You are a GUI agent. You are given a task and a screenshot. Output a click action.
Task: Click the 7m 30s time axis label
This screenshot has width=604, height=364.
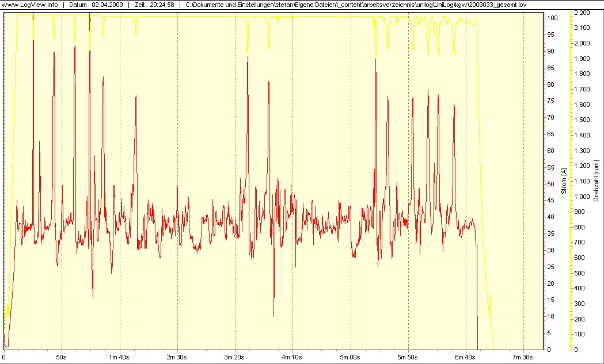(x=523, y=357)
